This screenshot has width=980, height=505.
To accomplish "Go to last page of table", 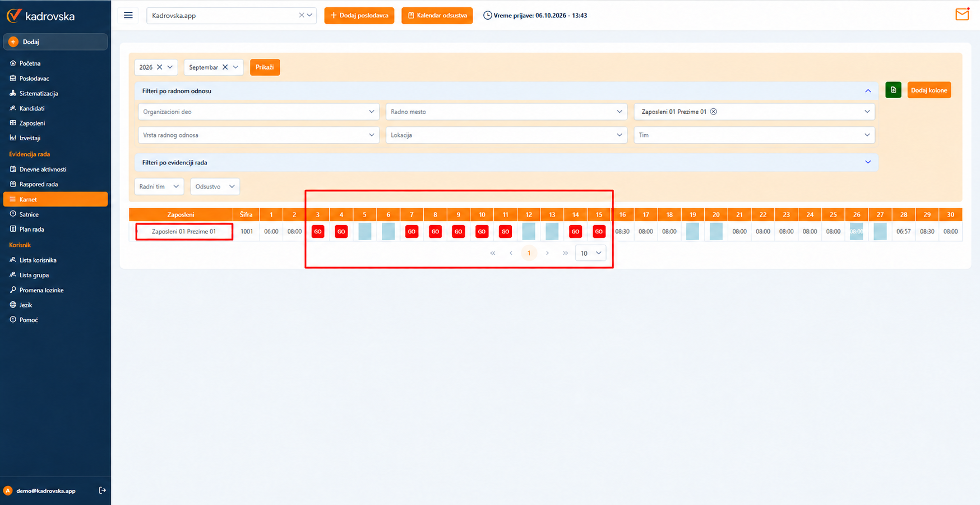I will click(x=565, y=253).
